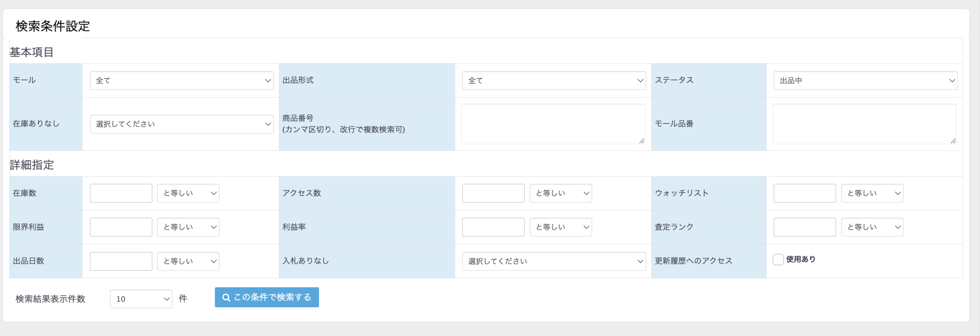Viewport: 980px width, 336px height.
Task: Open the 出品日数 comparison dropdown
Action: click(x=188, y=261)
